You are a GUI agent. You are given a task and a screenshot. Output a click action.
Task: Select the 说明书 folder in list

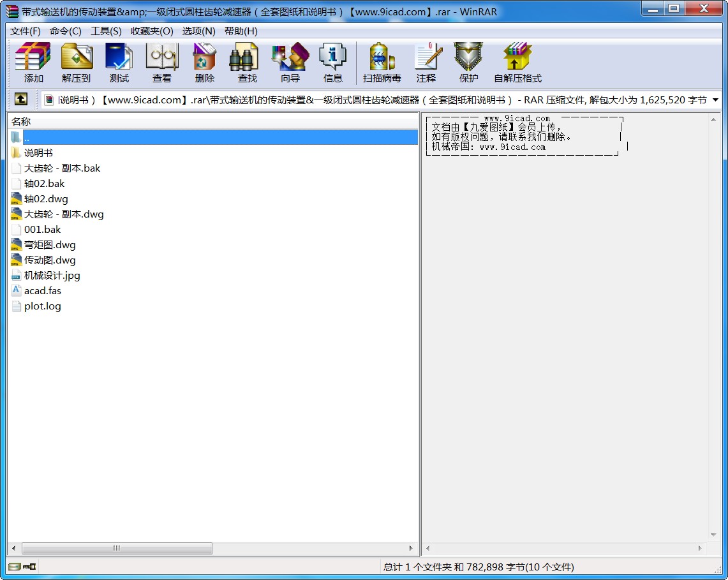[38, 153]
